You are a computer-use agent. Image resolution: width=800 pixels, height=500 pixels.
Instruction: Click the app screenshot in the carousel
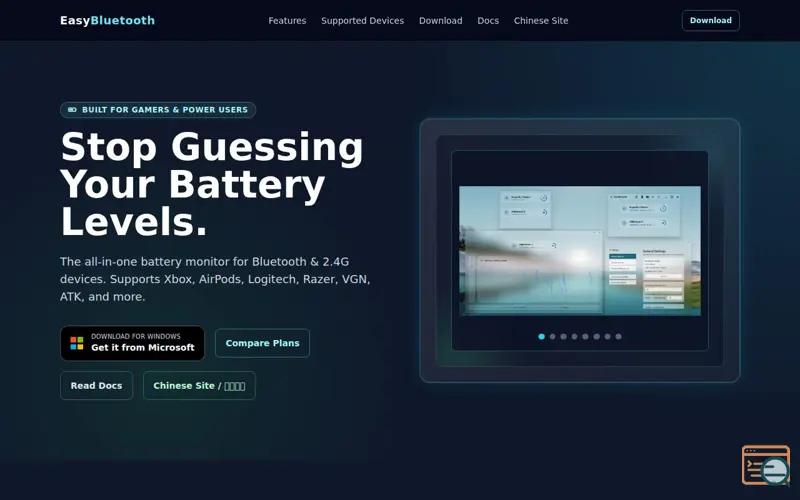(x=580, y=251)
